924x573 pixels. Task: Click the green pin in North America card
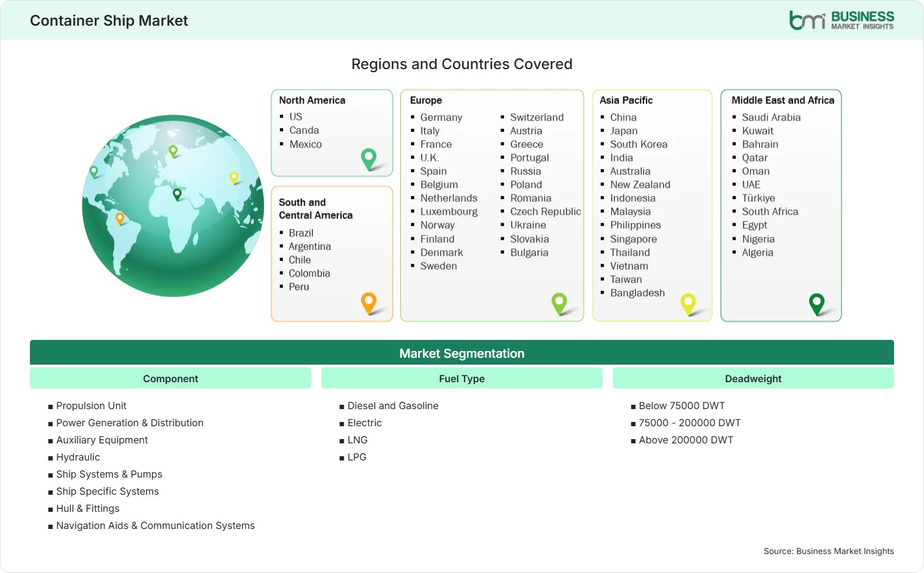369,159
